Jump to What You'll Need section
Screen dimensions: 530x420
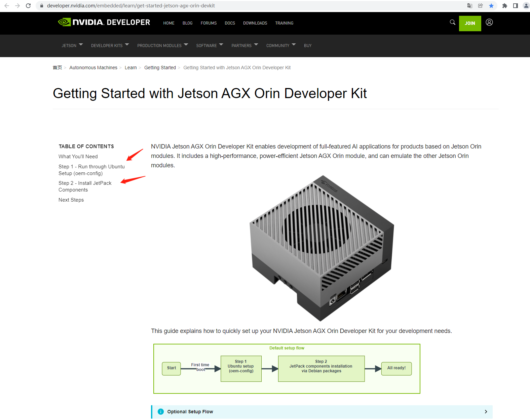pyautogui.click(x=78, y=157)
